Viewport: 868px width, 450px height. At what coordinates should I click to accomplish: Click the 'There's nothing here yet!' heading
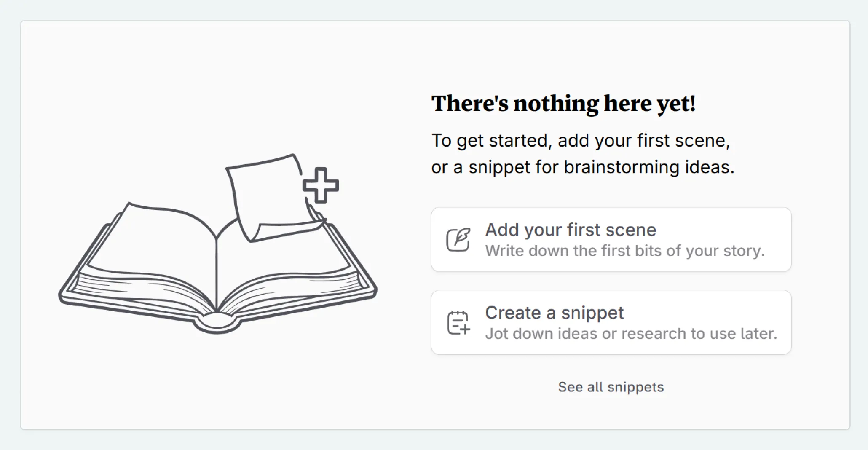(x=563, y=104)
